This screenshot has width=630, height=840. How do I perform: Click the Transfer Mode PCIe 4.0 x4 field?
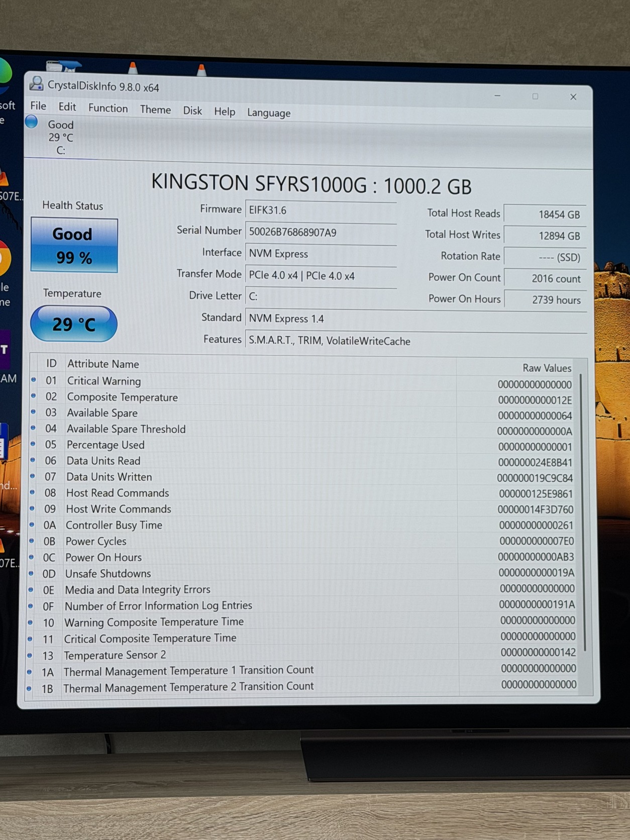(321, 276)
